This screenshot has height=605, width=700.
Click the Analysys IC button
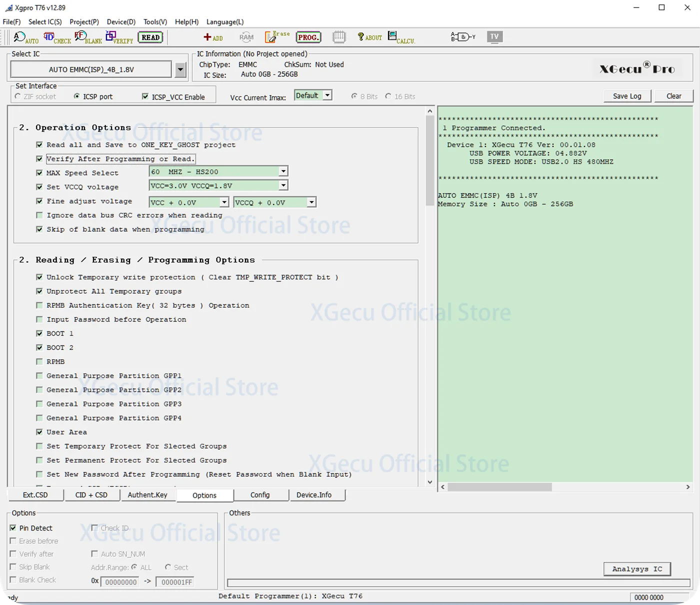(x=637, y=569)
